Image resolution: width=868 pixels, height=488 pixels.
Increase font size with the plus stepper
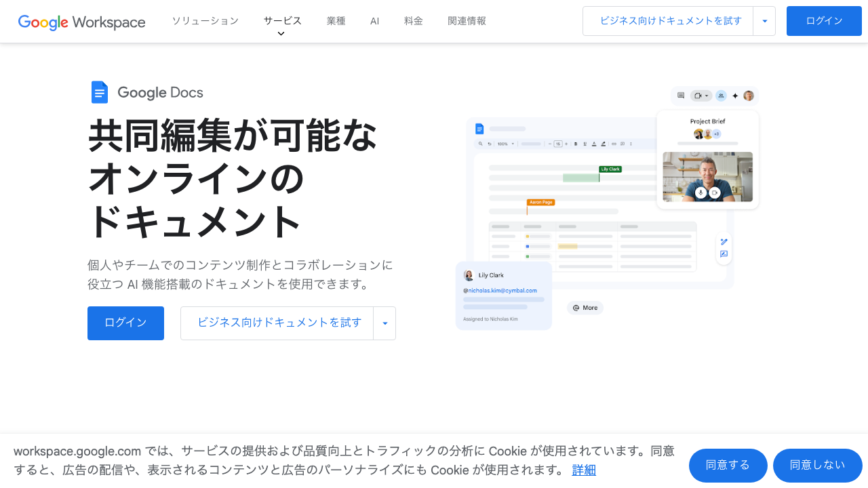click(566, 144)
